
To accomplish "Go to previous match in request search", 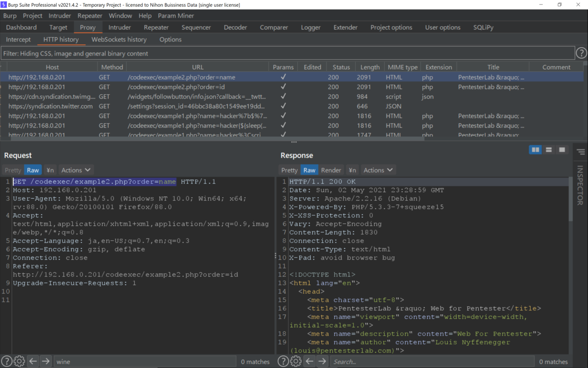I will click(33, 362).
